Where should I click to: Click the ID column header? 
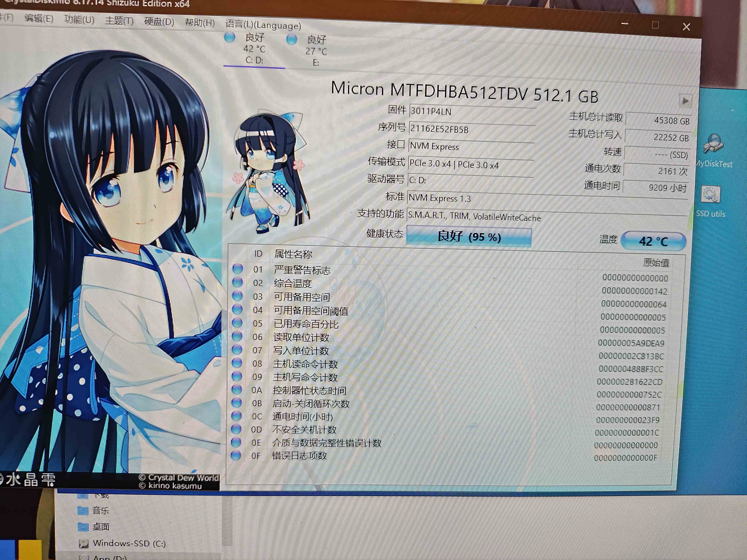pyautogui.click(x=258, y=254)
